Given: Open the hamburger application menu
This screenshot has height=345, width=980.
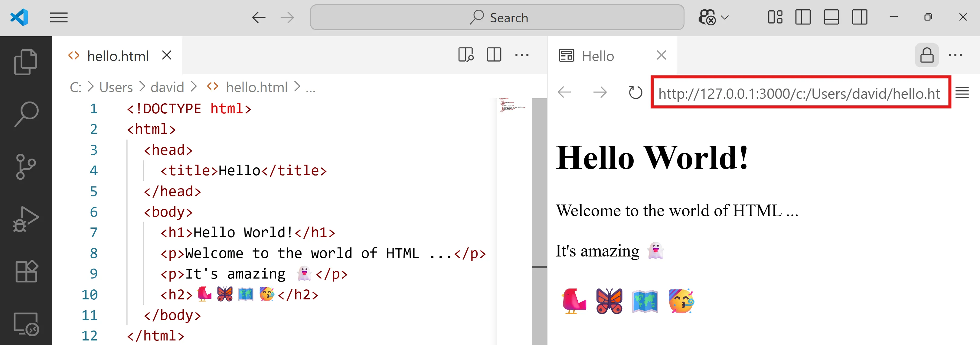Looking at the screenshot, I should click(59, 18).
